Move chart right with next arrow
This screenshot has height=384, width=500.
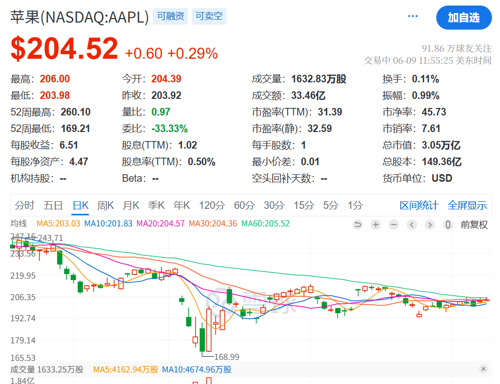(x=430, y=225)
